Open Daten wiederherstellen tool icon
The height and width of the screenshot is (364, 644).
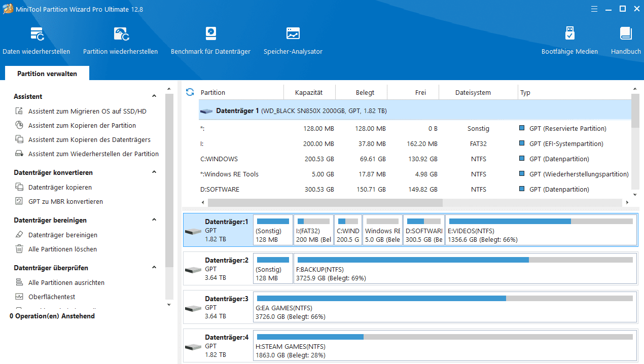(37, 34)
